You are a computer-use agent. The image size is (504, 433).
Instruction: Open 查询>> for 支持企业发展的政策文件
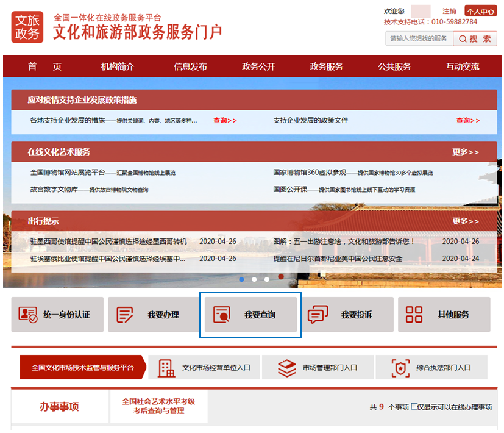tap(467, 121)
